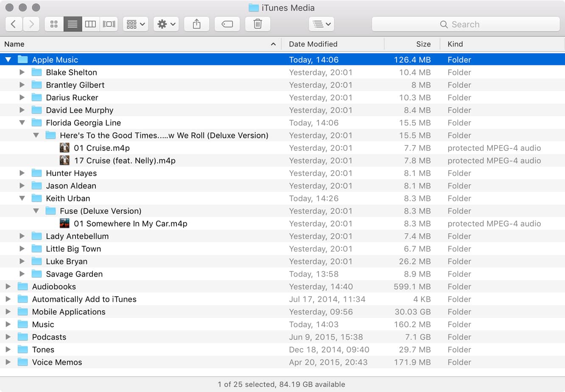Image resolution: width=565 pixels, height=392 pixels.
Task: Expand the Tones folder
Action: 8,350
